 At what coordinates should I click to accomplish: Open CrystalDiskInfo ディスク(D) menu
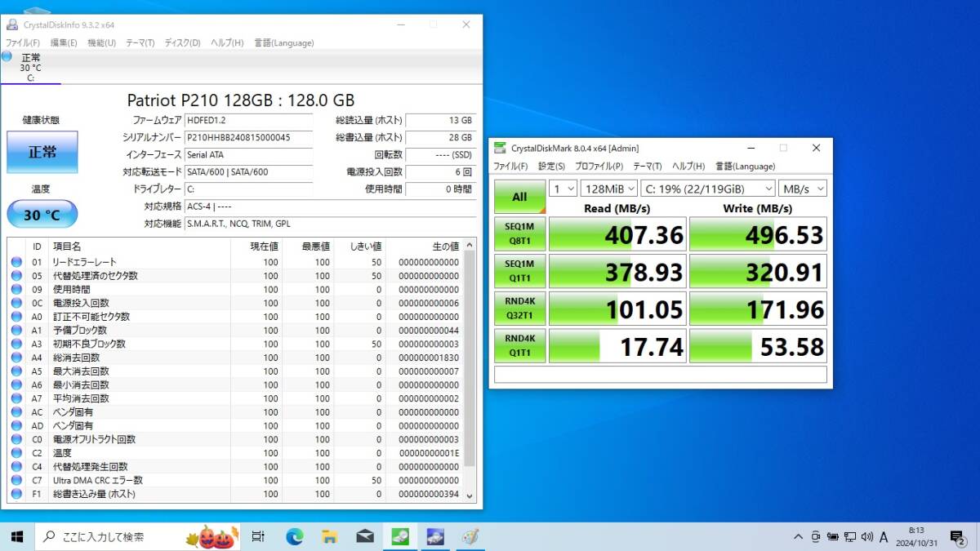coord(182,42)
